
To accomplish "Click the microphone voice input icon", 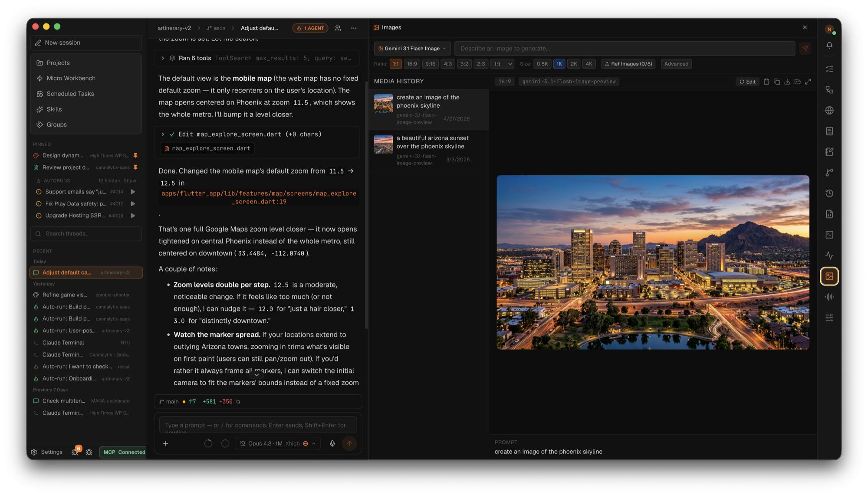I will [x=332, y=443].
